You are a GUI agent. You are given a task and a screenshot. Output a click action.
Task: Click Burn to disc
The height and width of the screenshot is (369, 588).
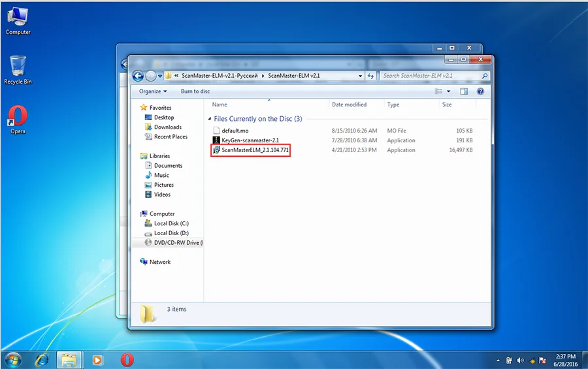pyautogui.click(x=195, y=91)
